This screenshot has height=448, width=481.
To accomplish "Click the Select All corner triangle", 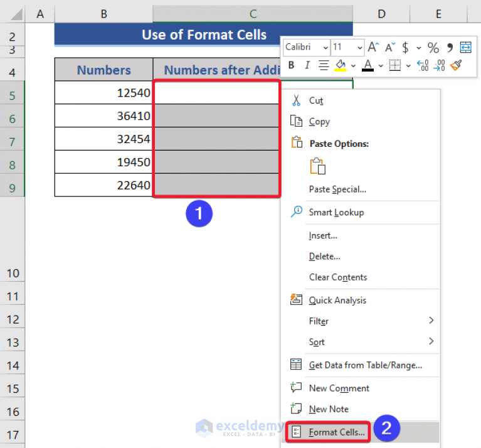I will click(16, 14).
